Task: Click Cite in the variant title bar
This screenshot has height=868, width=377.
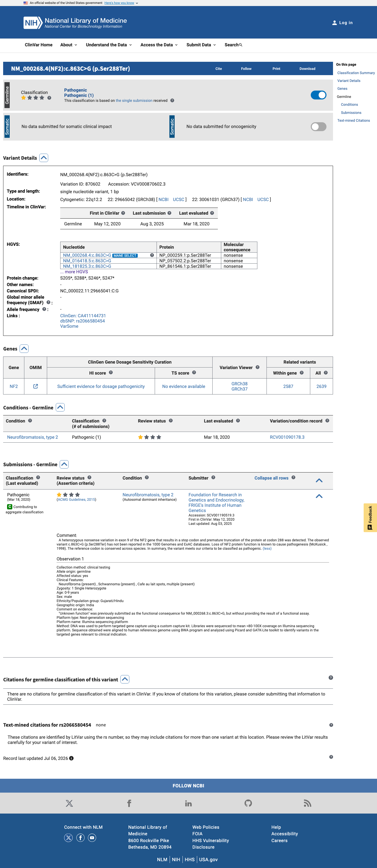Action: [x=219, y=68]
